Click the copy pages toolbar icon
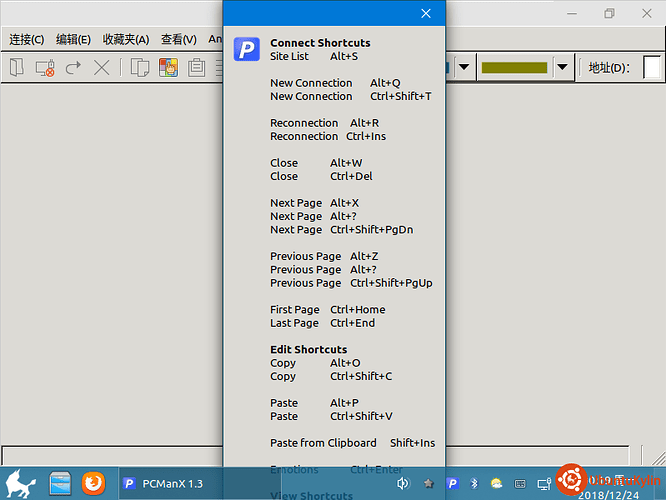This screenshot has width=666, height=500. tap(140, 68)
